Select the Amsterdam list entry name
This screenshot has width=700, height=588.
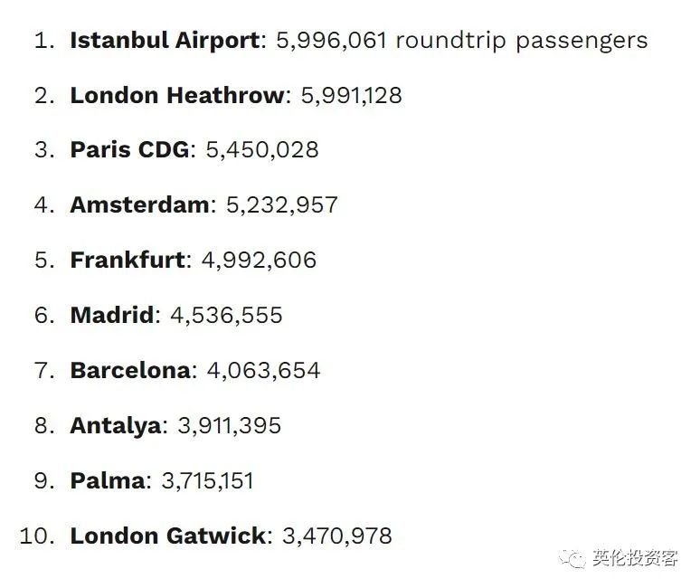(x=139, y=204)
